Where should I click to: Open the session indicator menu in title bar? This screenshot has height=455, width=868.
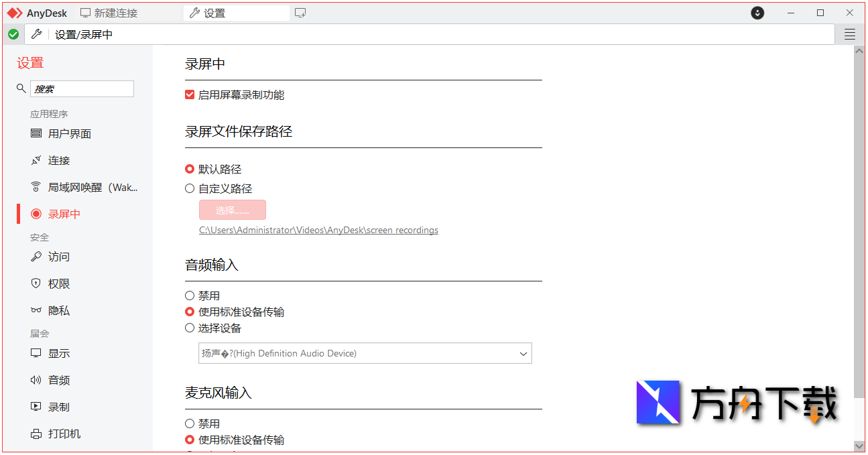[x=757, y=12]
